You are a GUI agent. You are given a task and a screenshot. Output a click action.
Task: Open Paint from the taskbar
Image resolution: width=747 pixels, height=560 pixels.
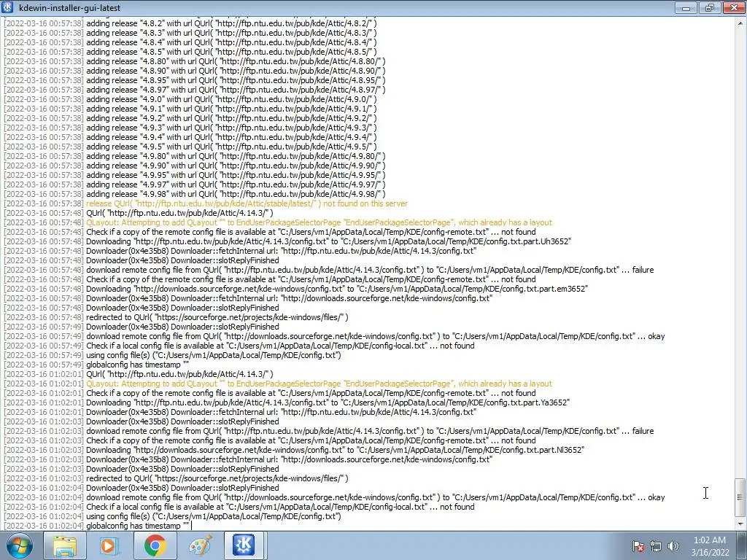tap(200, 545)
